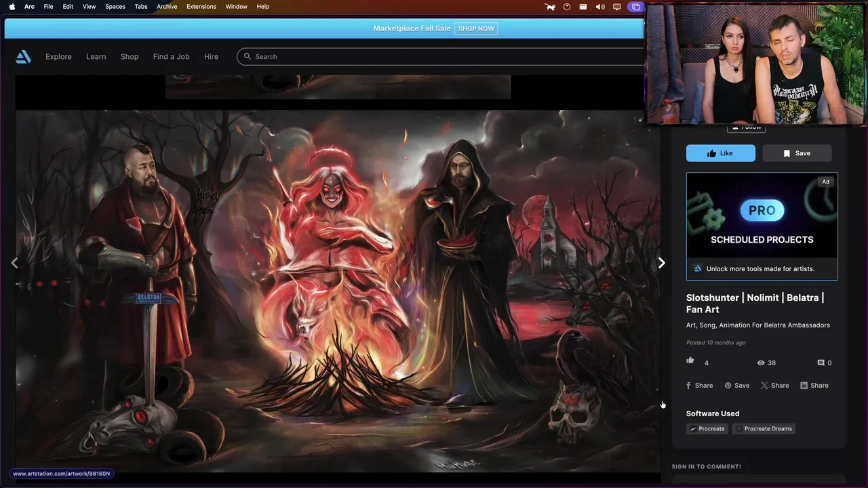Go to the next artwork with the right arrow
Screen dimensions: 868x488
[x=662, y=263]
